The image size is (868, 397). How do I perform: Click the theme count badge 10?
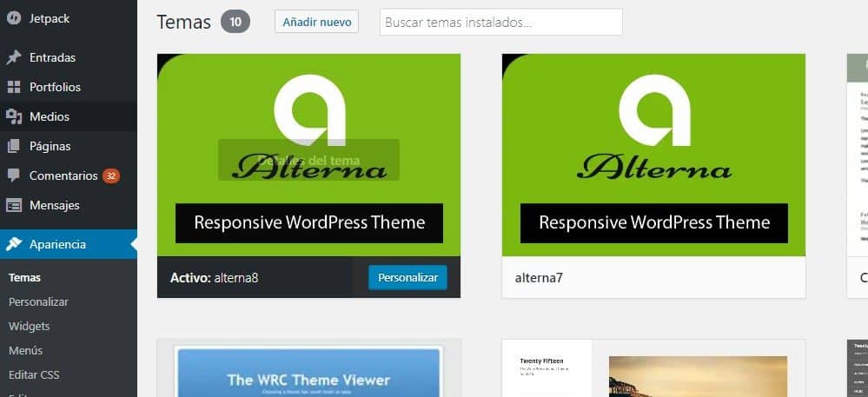(235, 22)
